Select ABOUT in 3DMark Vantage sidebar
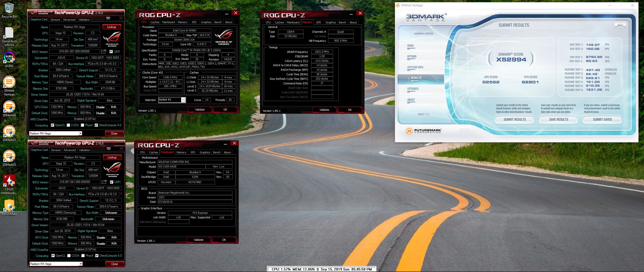 [411, 100]
